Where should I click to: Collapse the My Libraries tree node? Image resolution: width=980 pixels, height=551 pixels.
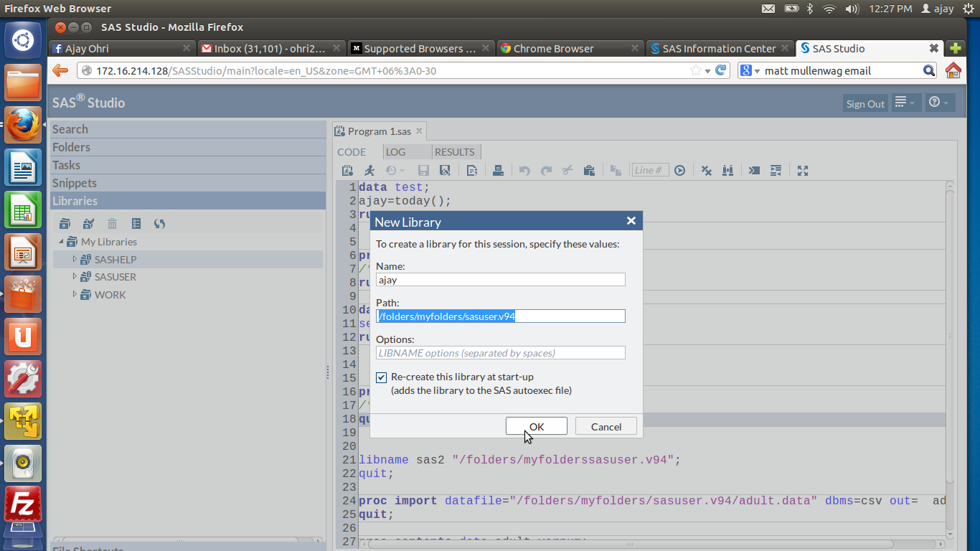click(x=61, y=242)
